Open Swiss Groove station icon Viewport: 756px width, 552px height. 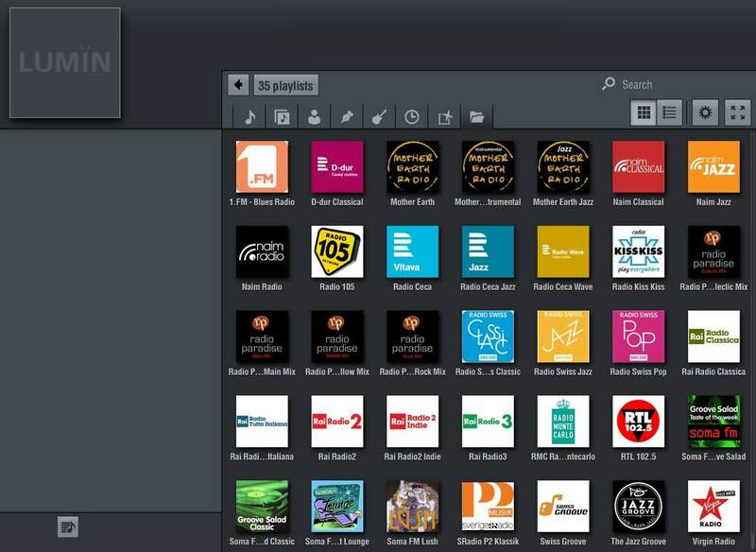pyautogui.click(x=563, y=507)
